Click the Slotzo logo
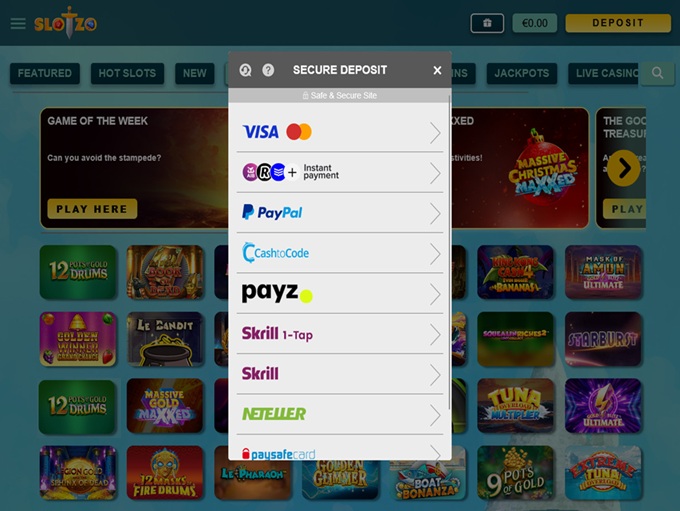This screenshot has height=511, width=680. (65, 23)
